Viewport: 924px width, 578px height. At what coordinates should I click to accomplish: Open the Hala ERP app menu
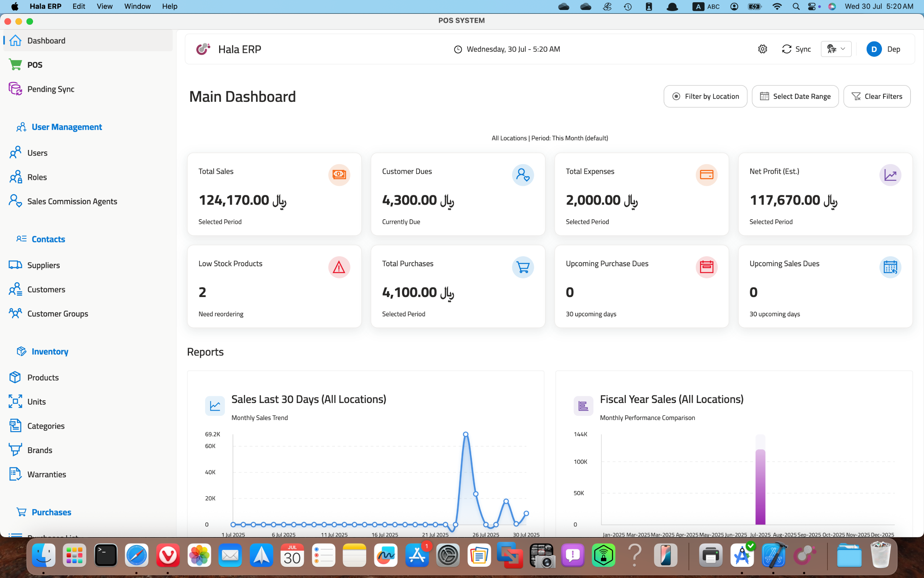pyautogui.click(x=46, y=6)
